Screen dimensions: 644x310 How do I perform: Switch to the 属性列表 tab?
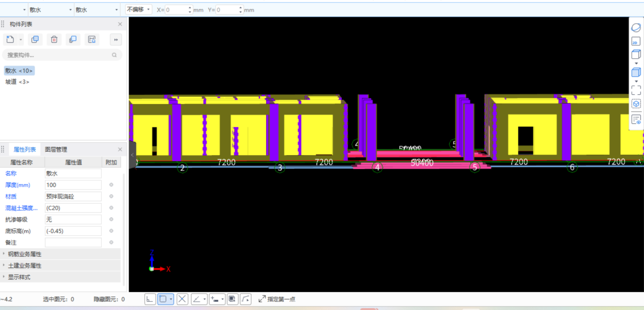coord(24,149)
